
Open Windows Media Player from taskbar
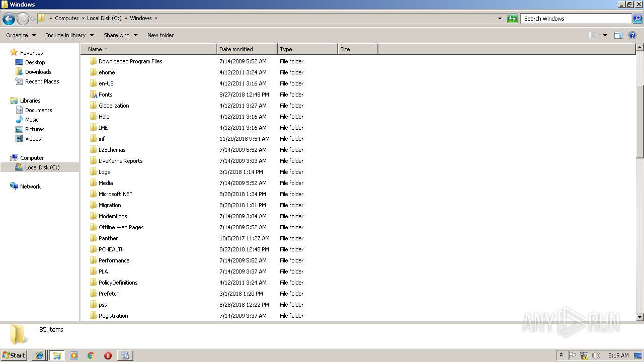(74, 355)
